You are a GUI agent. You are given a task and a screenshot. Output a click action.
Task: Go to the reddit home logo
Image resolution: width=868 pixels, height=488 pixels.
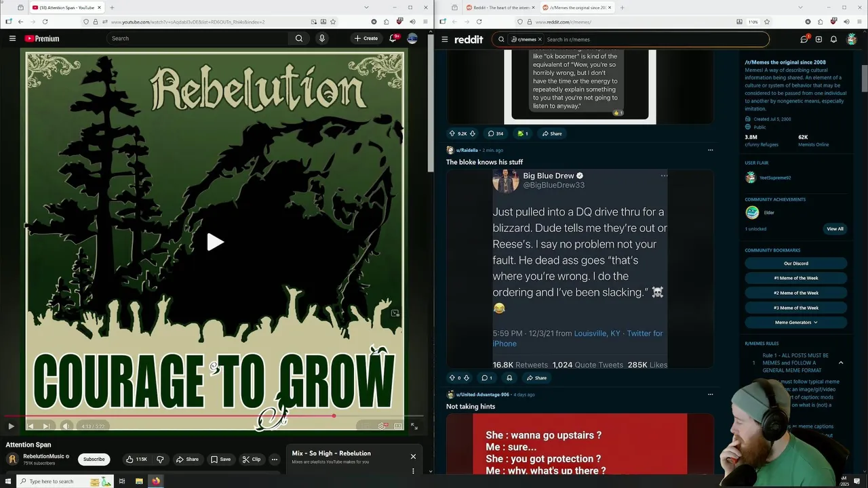pos(469,39)
